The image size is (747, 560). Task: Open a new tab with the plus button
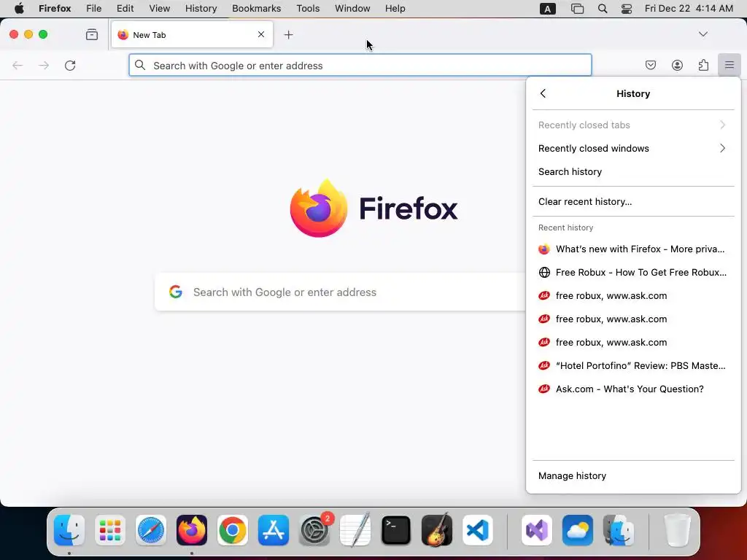tap(288, 35)
